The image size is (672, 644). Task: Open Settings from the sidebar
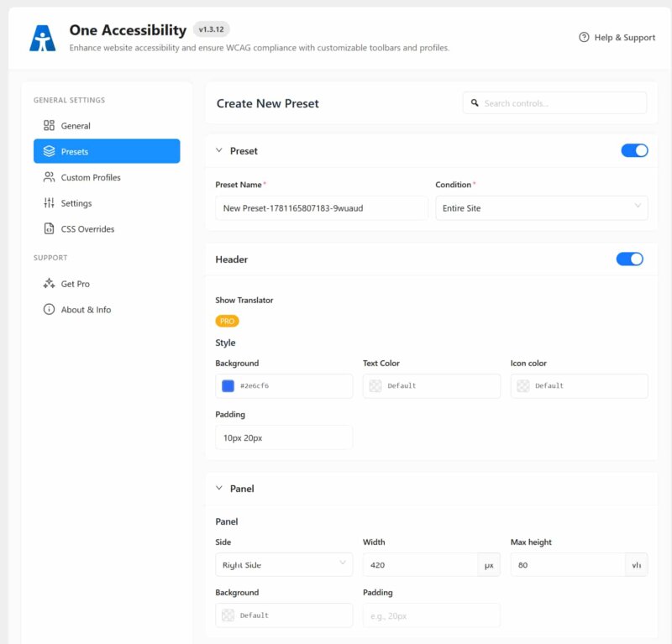click(x=107, y=202)
